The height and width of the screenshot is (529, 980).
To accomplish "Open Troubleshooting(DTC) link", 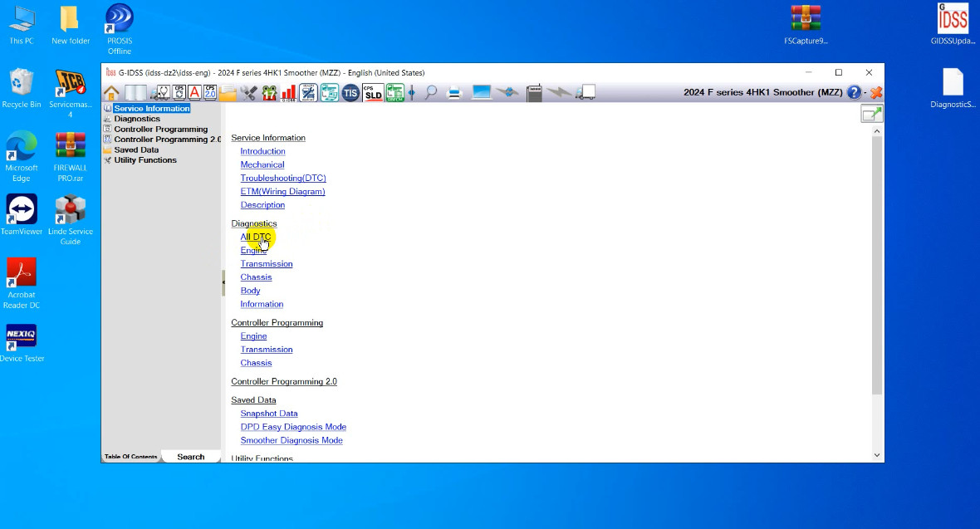I will 283,179.
